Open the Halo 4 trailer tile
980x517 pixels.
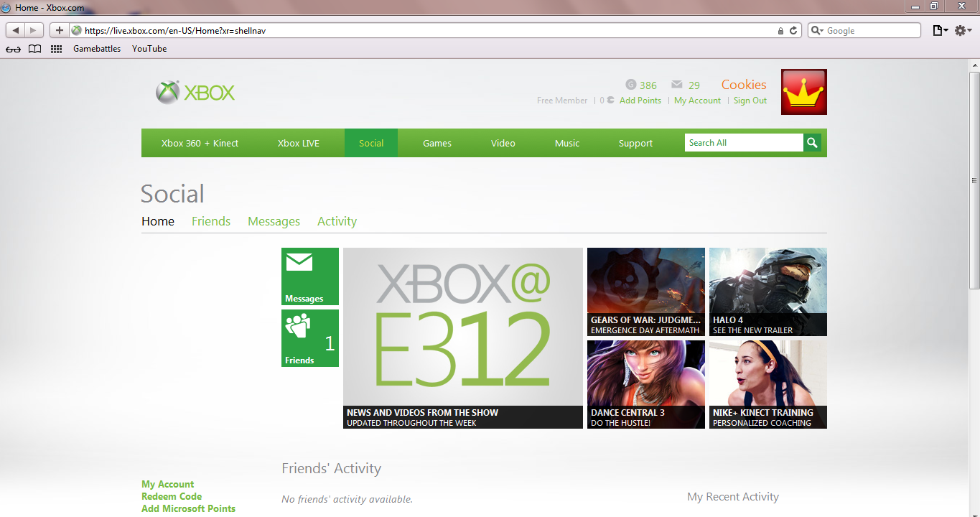[x=768, y=292]
